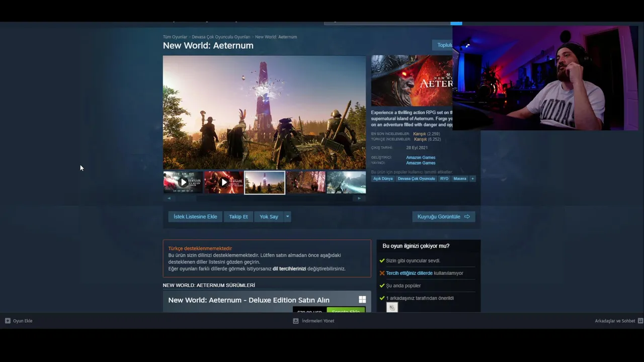The image size is (644, 362).
Task: Click 'Yok Say' button
Action: [x=269, y=217]
